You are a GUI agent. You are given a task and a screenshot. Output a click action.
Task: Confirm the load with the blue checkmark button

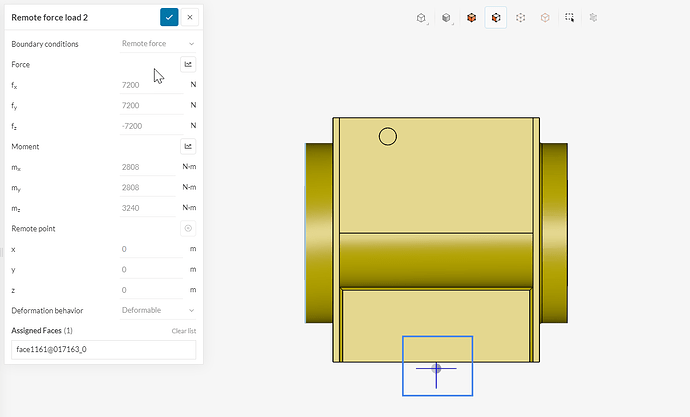click(x=169, y=17)
